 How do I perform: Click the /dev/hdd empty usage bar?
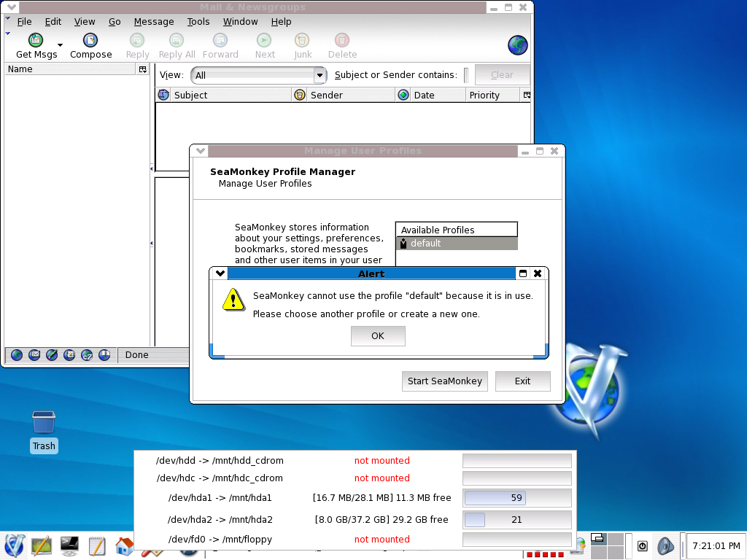[x=517, y=461]
